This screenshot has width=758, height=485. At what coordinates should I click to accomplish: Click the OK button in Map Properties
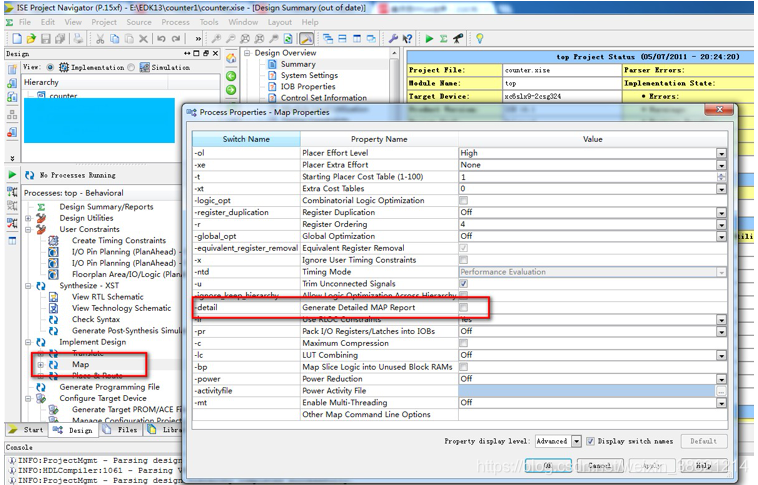(x=548, y=466)
